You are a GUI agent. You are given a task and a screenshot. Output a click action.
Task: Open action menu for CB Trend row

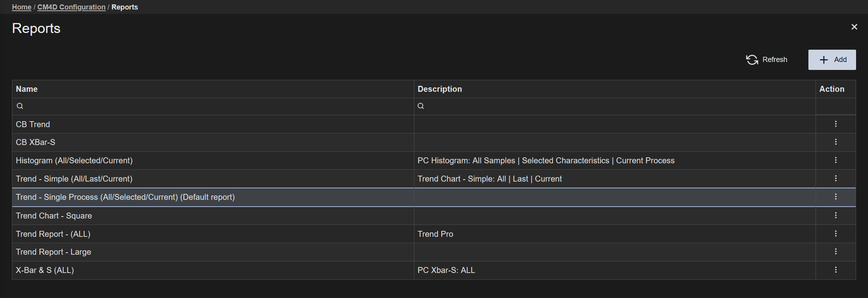835,124
